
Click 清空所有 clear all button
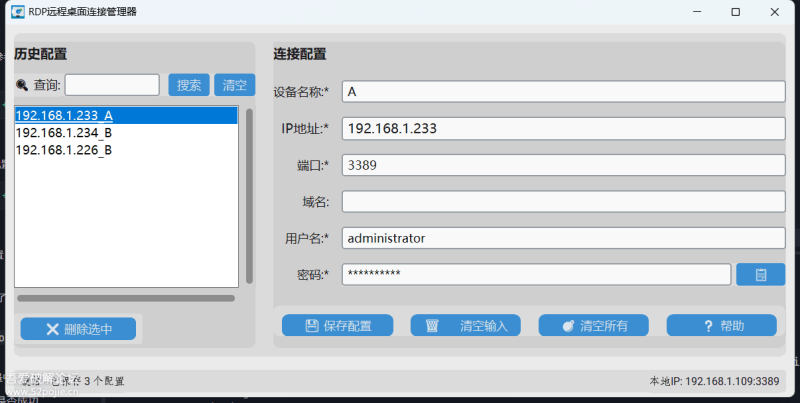(x=593, y=325)
